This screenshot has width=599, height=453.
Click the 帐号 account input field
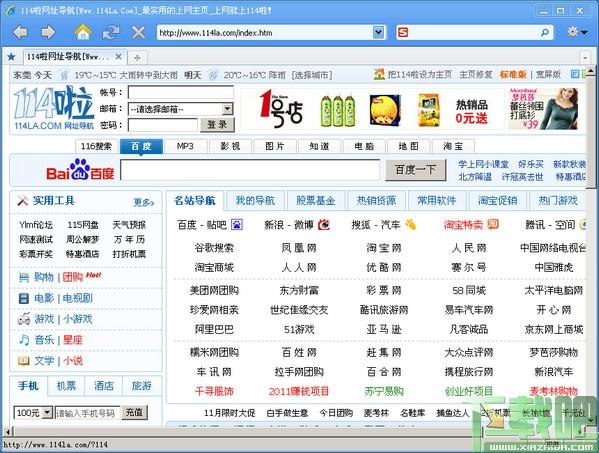pos(181,92)
